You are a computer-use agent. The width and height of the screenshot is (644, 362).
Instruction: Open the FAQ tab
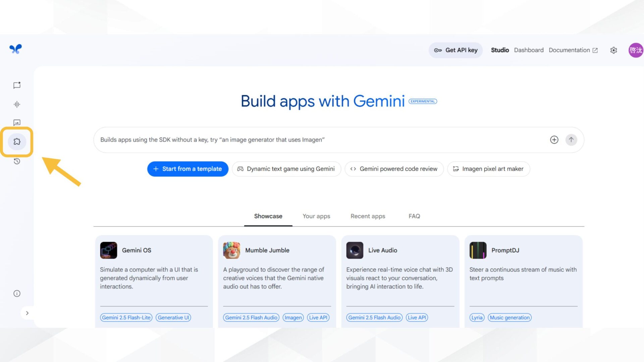click(414, 216)
